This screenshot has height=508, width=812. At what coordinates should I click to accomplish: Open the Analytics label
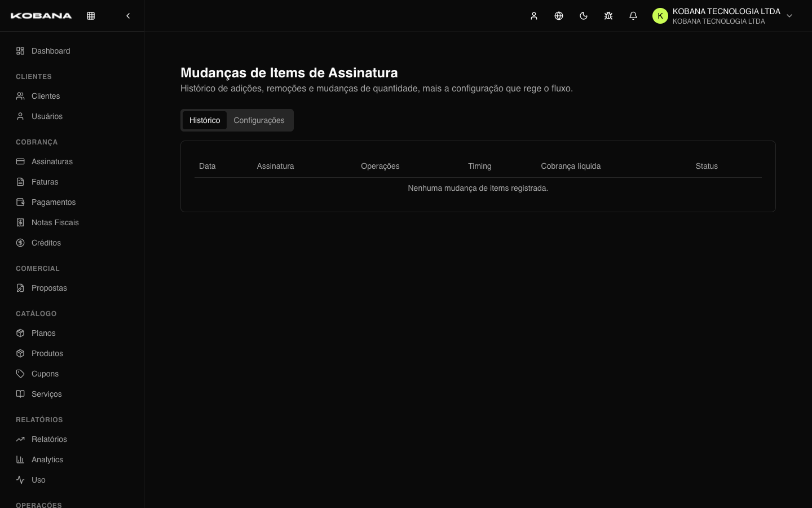[x=47, y=459]
